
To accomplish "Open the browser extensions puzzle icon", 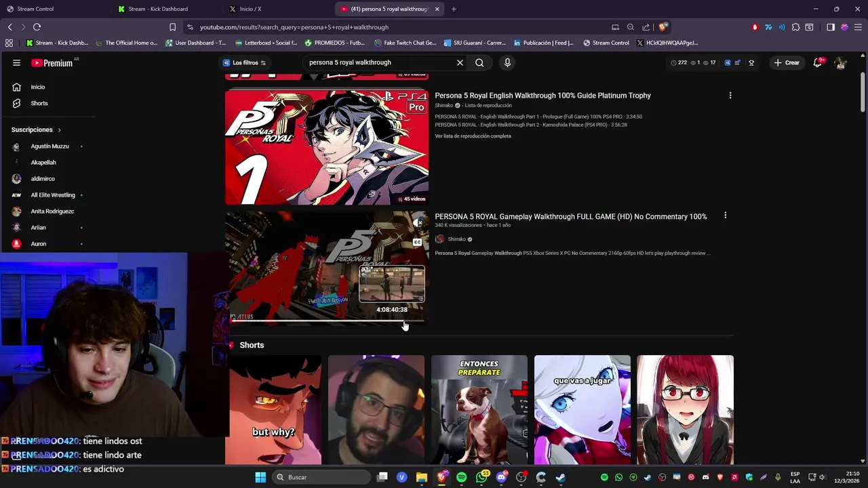I will coord(795,27).
